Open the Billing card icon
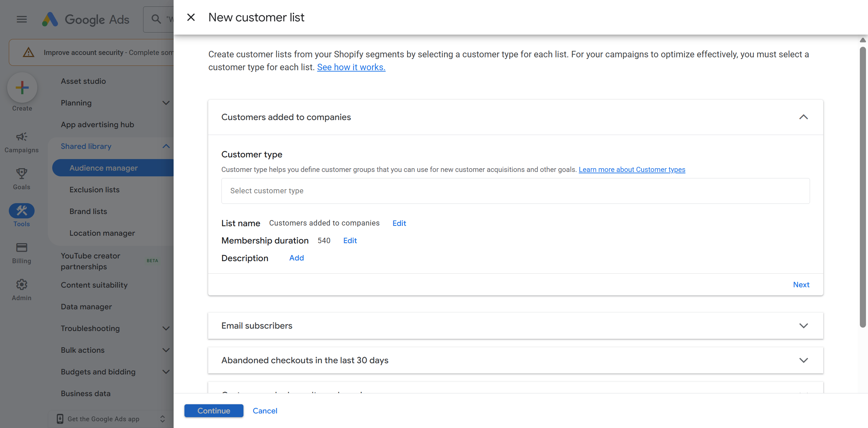 (x=22, y=248)
